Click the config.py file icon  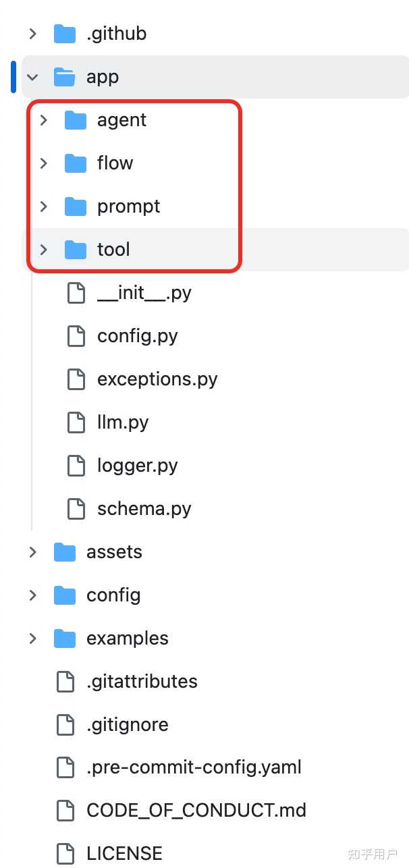tap(76, 336)
